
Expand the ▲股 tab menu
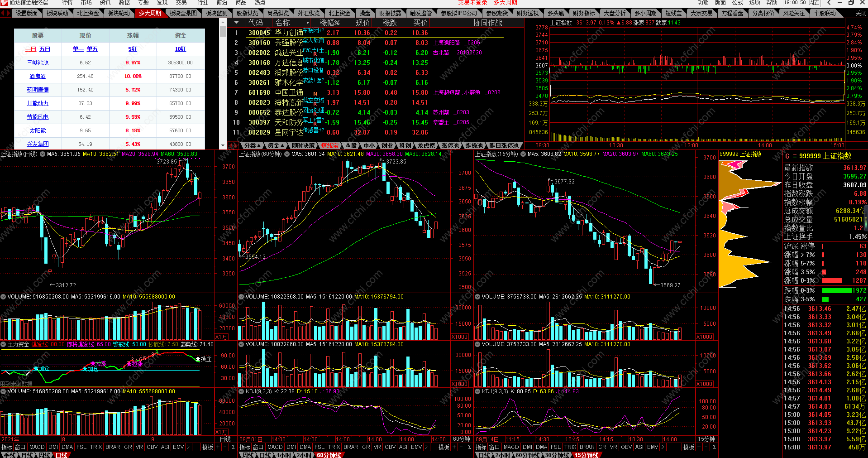351,146
